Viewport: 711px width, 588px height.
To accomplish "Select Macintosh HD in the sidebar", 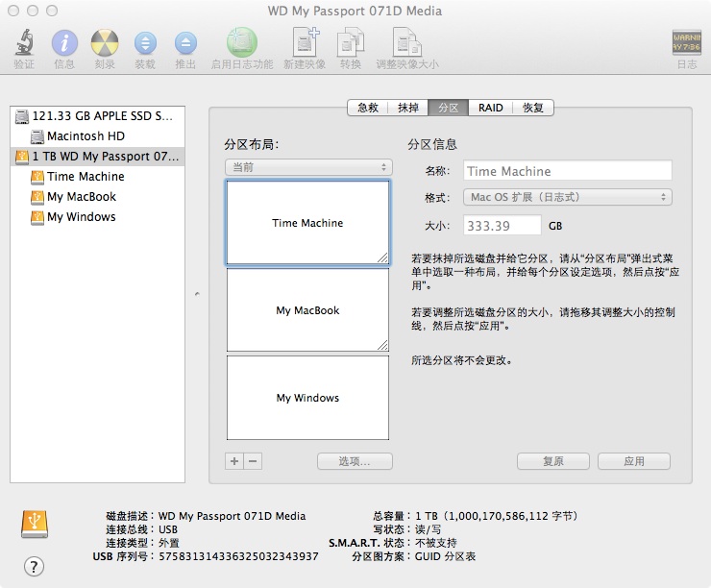I will (86, 136).
